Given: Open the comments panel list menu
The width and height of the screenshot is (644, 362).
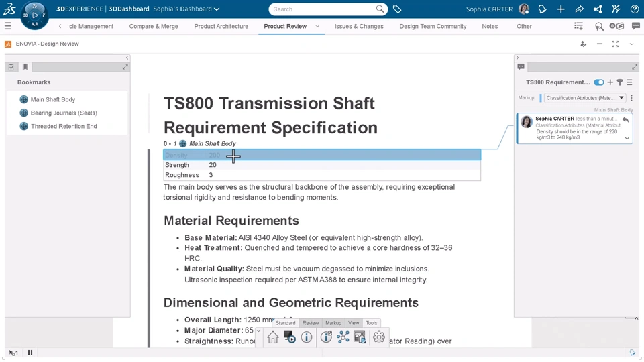Looking at the screenshot, I should point(630,82).
